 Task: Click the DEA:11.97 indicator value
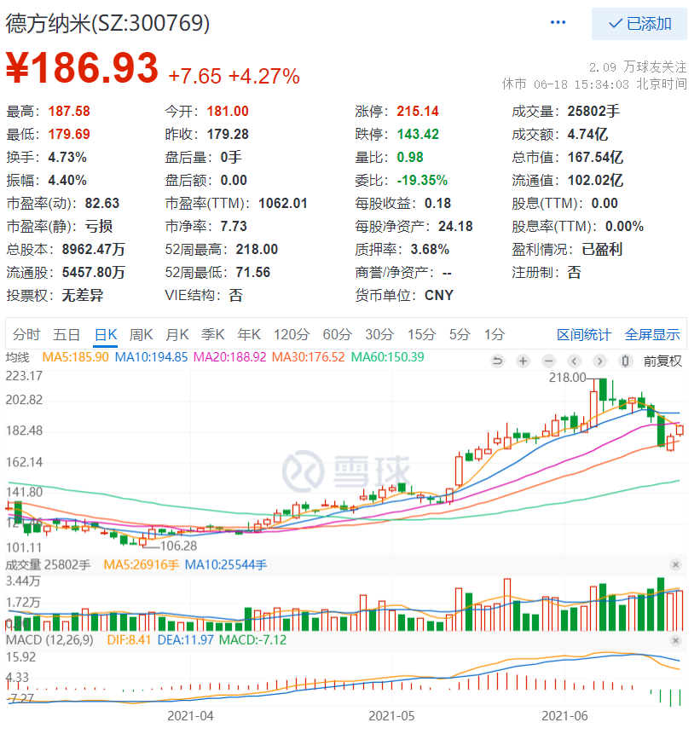click(185, 640)
